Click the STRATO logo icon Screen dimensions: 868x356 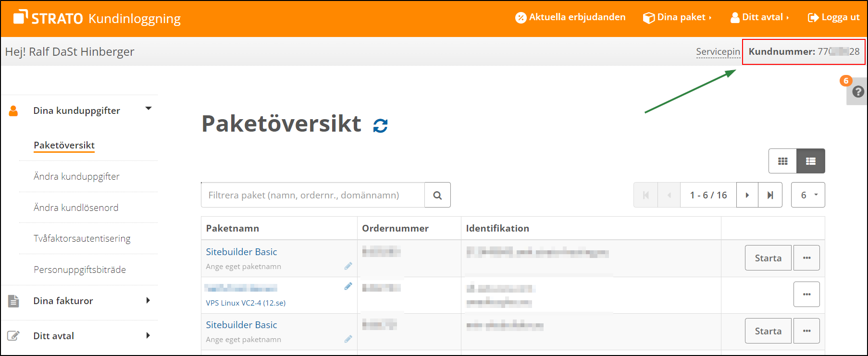tap(20, 17)
